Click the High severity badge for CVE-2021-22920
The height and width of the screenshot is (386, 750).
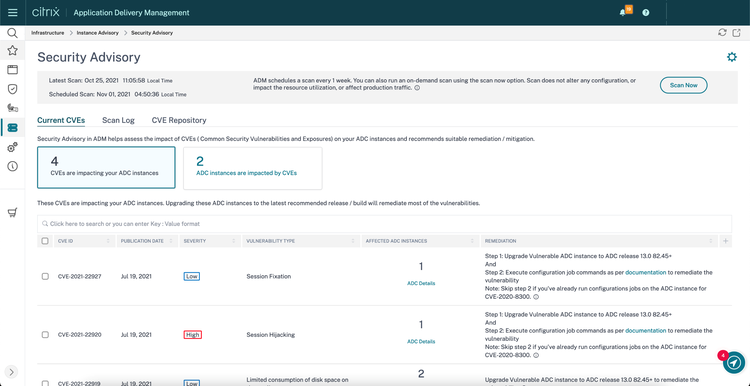tap(193, 335)
